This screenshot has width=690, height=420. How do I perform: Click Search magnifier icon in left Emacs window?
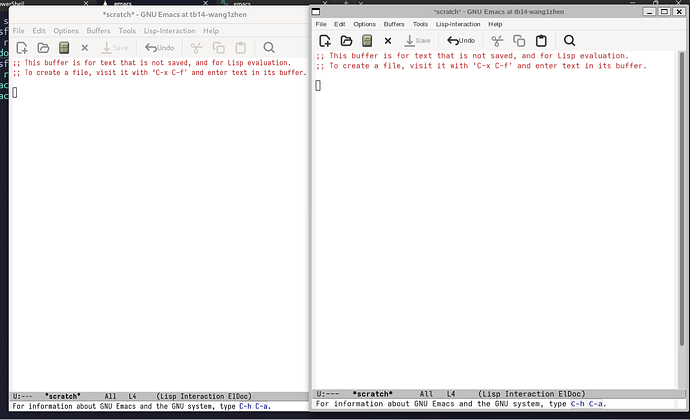269,48
